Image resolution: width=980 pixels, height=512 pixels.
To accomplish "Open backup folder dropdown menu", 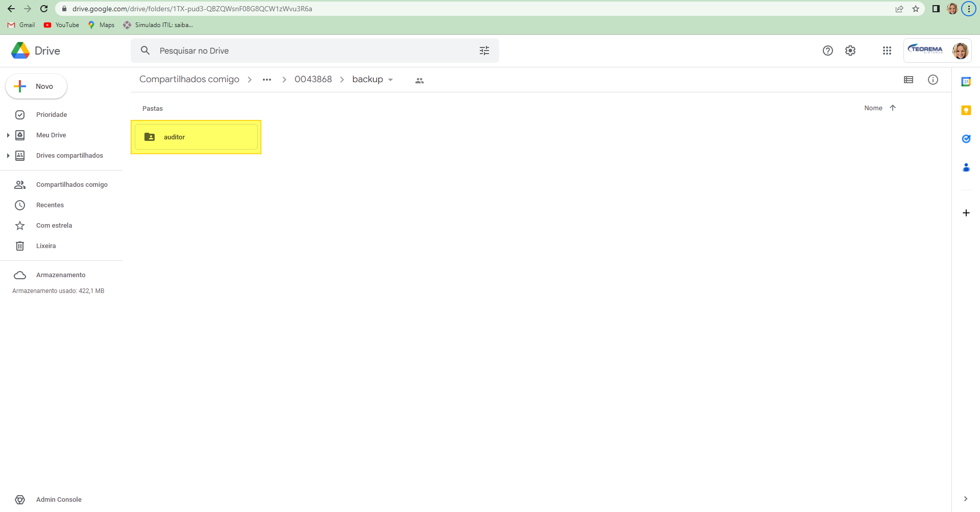I will pyautogui.click(x=390, y=80).
